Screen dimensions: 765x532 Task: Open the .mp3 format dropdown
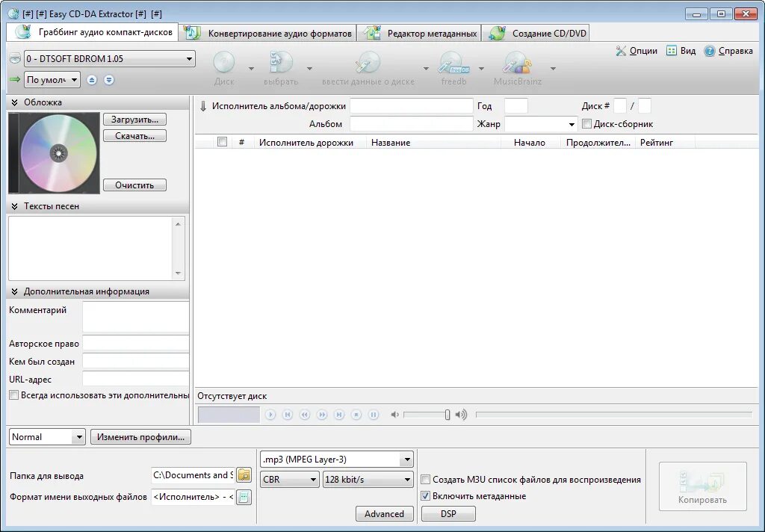point(337,460)
